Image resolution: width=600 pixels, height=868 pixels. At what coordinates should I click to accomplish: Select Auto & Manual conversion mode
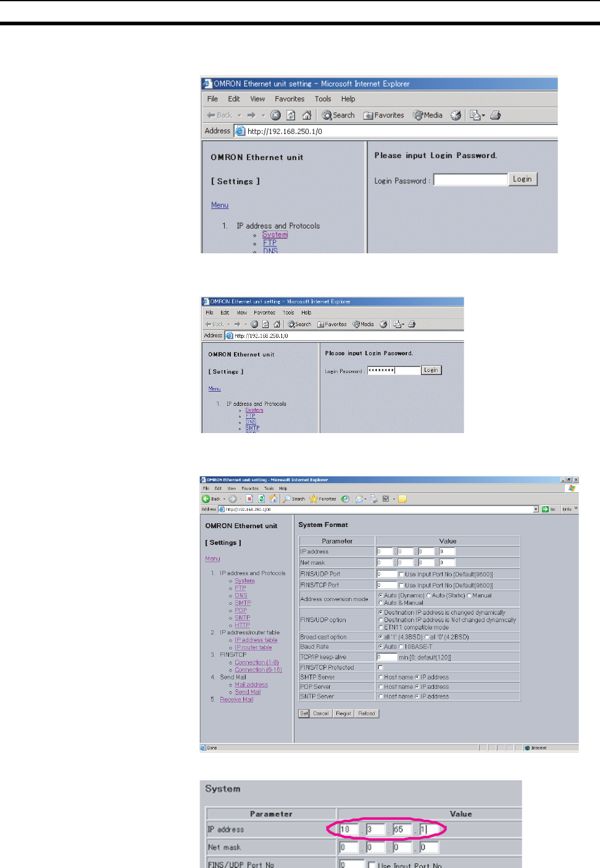[381, 603]
